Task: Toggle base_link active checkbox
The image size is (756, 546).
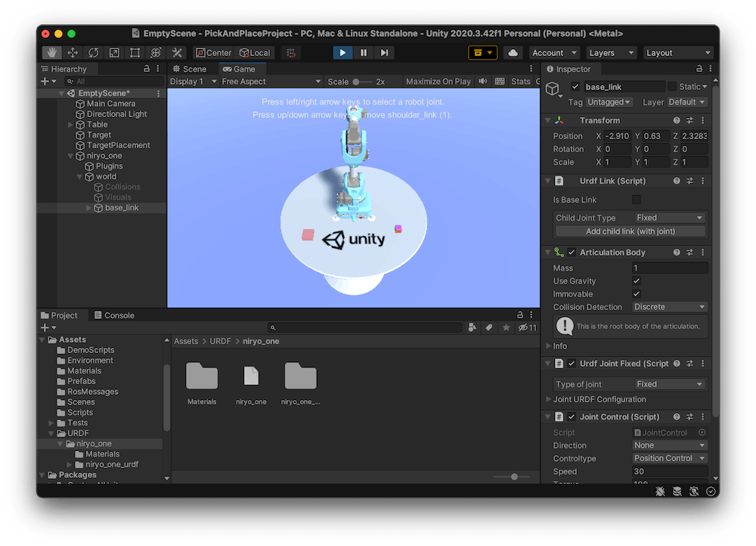Action: pyautogui.click(x=575, y=87)
